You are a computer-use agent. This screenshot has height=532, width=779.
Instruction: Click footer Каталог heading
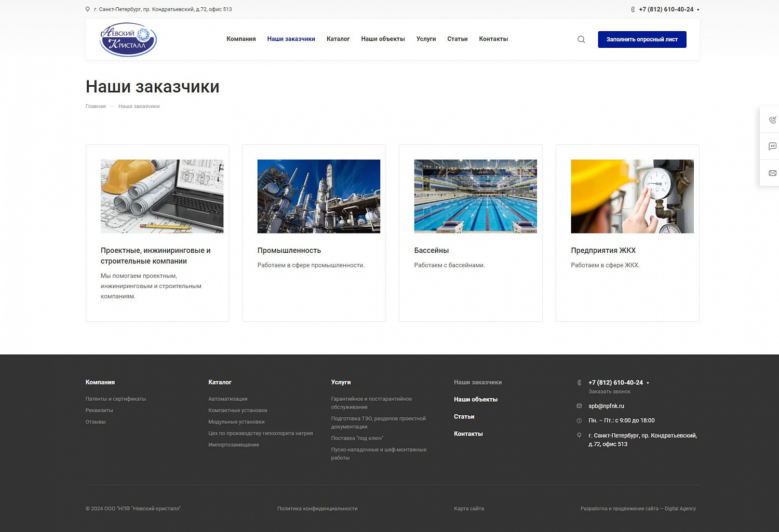(220, 383)
